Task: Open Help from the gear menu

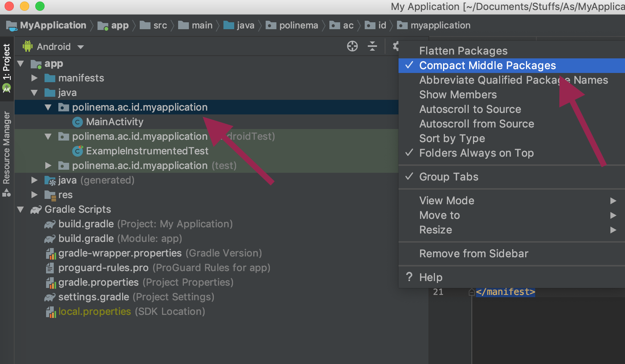Action: 512,278
